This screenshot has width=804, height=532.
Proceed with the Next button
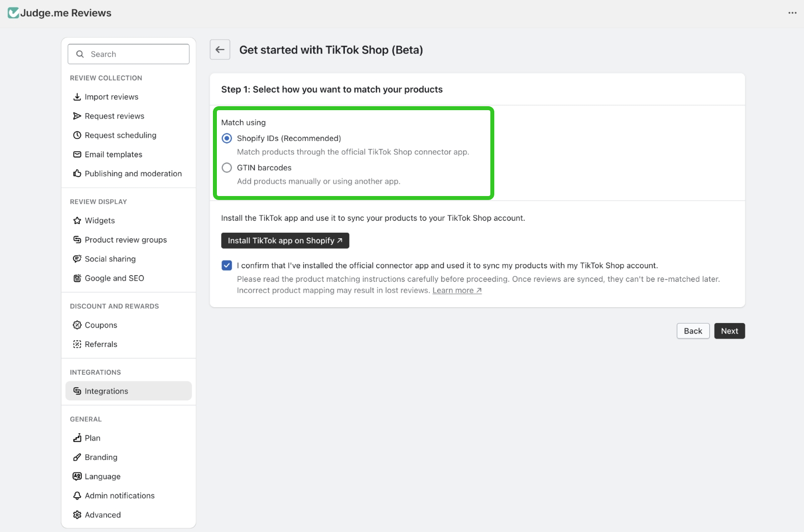(730, 331)
